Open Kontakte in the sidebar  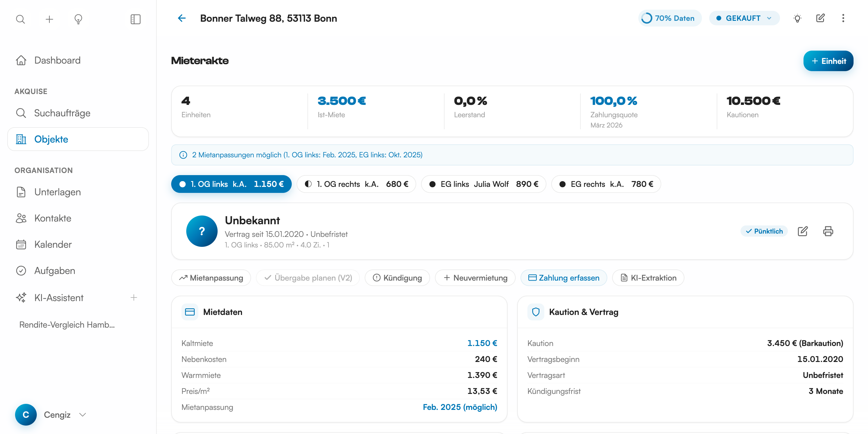52,218
